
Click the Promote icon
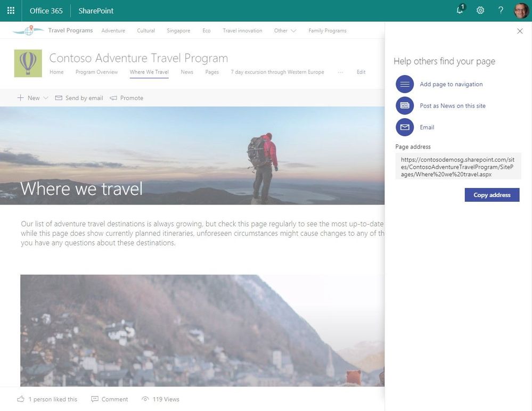pos(113,97)
